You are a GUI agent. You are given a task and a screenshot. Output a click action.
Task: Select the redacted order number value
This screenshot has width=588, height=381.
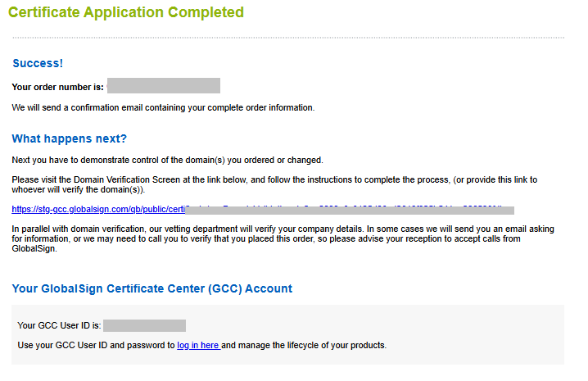(164, 85)
